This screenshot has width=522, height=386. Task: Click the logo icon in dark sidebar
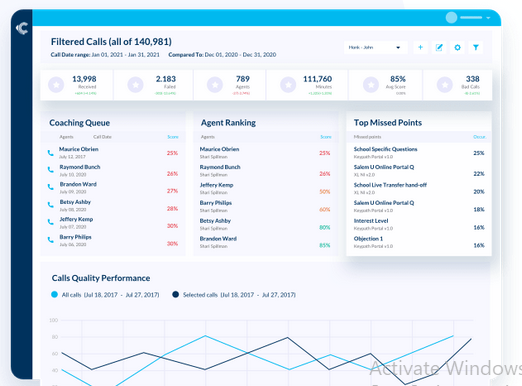click(x=22, y=28)
